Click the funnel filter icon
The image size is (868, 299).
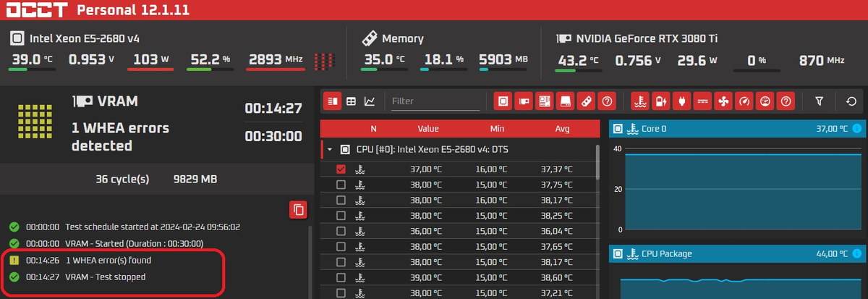pos(819,101)
